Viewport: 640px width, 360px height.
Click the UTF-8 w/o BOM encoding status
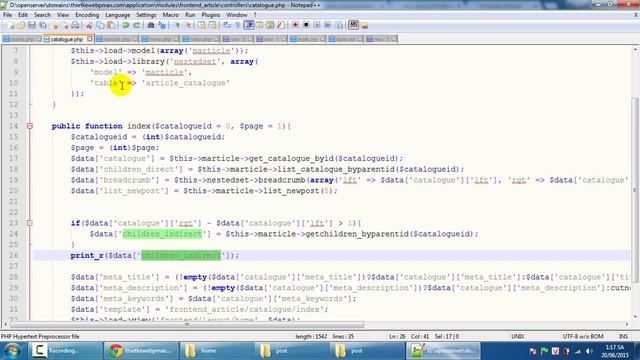583,336
